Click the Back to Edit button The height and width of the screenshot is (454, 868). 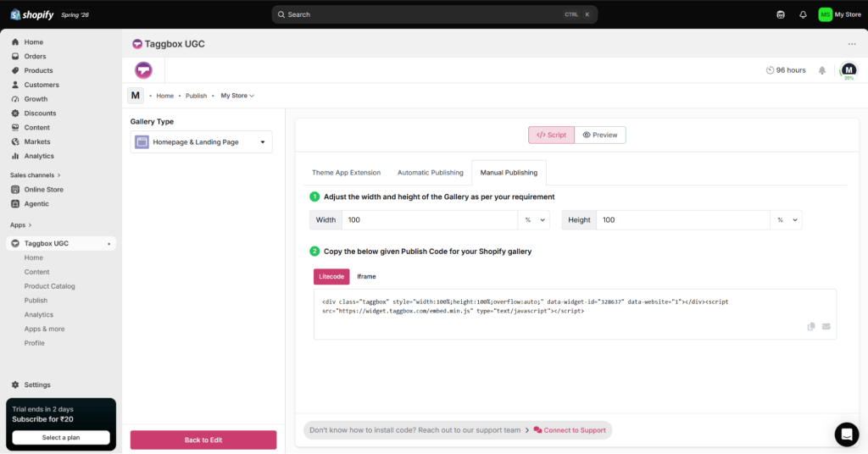coord(203,440)
